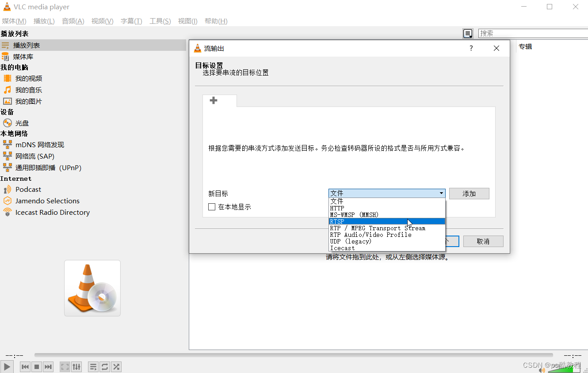Viewport: 588px width, 373px height.
Task: Choose RTP / MPEG Transport Stream
Action: tap(387, 228)
